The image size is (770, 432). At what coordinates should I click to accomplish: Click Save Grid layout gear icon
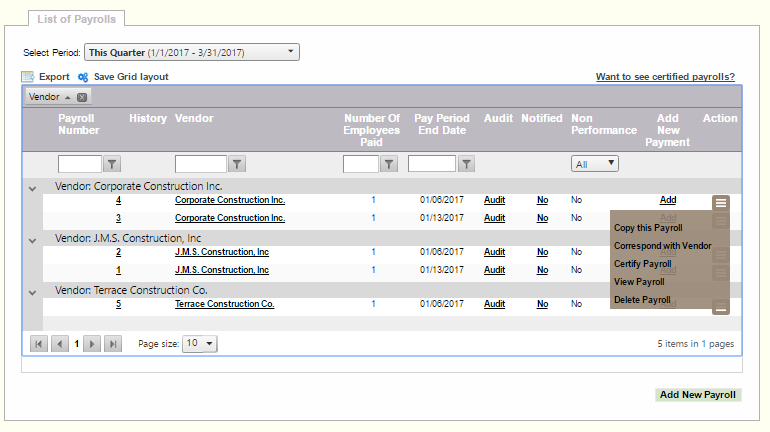[84, 77]
